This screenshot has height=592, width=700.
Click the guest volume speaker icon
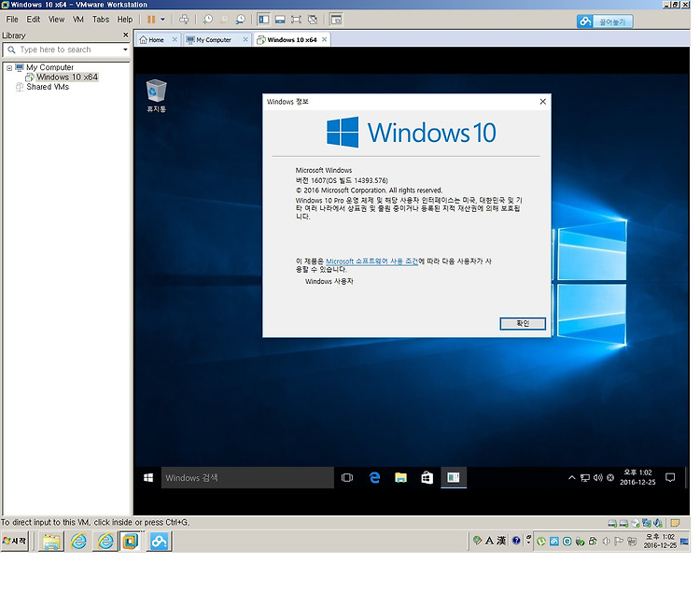pyautogui.click(x=597, y=478)
